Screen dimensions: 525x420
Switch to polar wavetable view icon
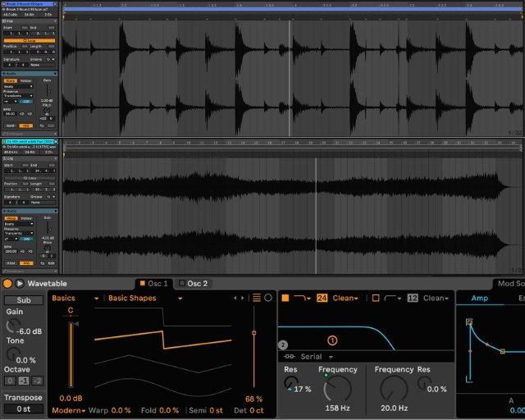(x=268, y=298)
